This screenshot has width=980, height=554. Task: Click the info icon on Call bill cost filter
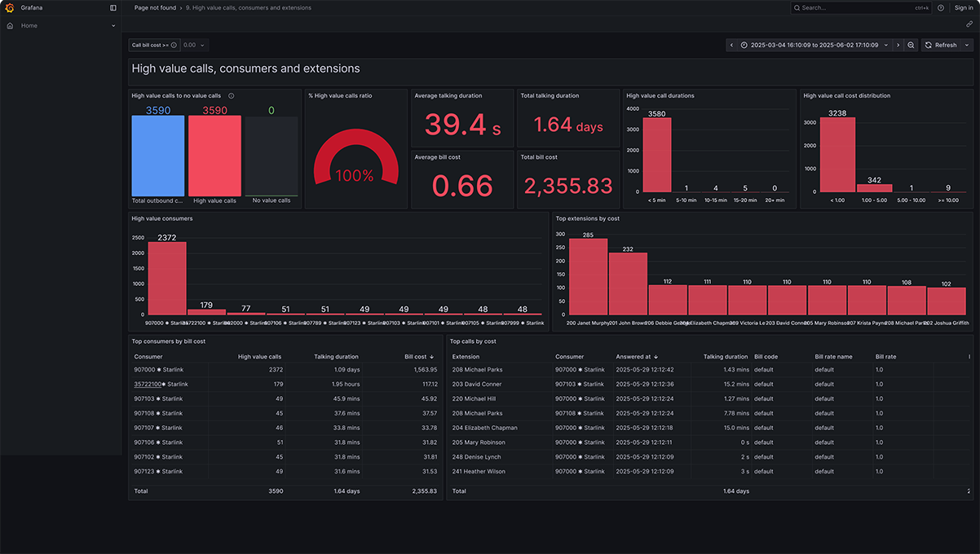click(174, 45)
